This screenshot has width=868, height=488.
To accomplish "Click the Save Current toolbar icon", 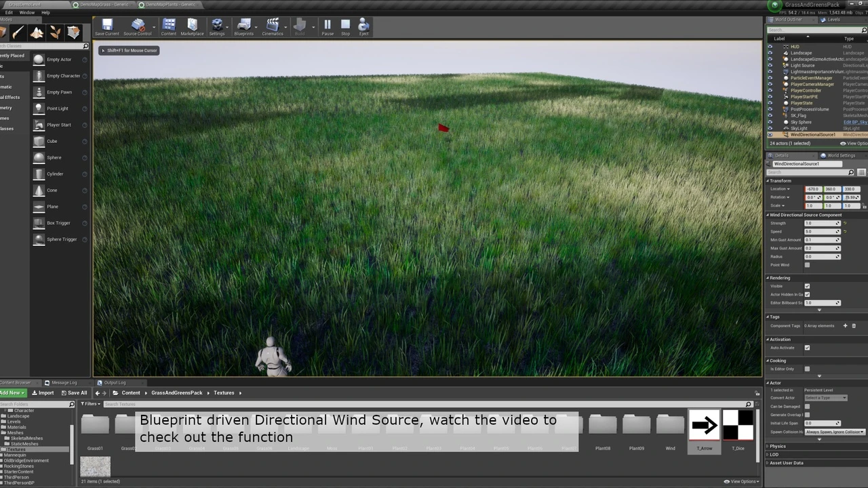I will (106, 27).
